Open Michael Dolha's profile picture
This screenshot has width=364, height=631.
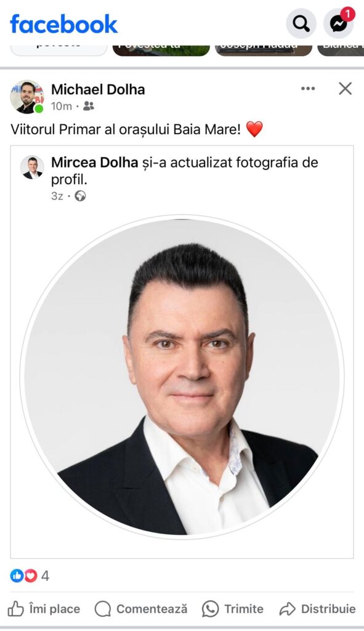27,97
